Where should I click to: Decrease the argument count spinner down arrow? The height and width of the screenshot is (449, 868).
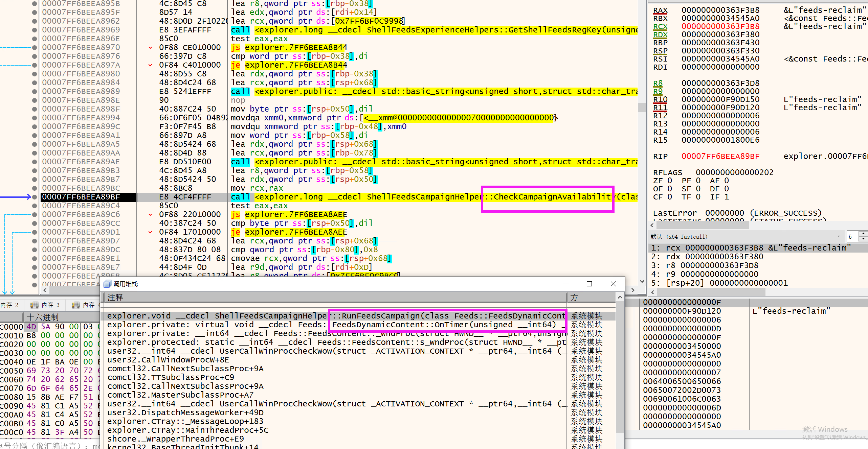coord(863,239)
